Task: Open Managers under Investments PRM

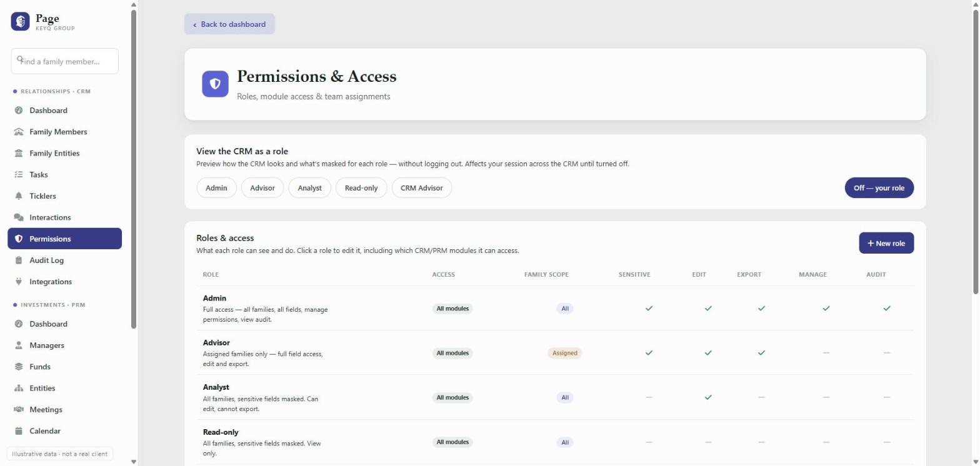Action: tap(65, 345)
